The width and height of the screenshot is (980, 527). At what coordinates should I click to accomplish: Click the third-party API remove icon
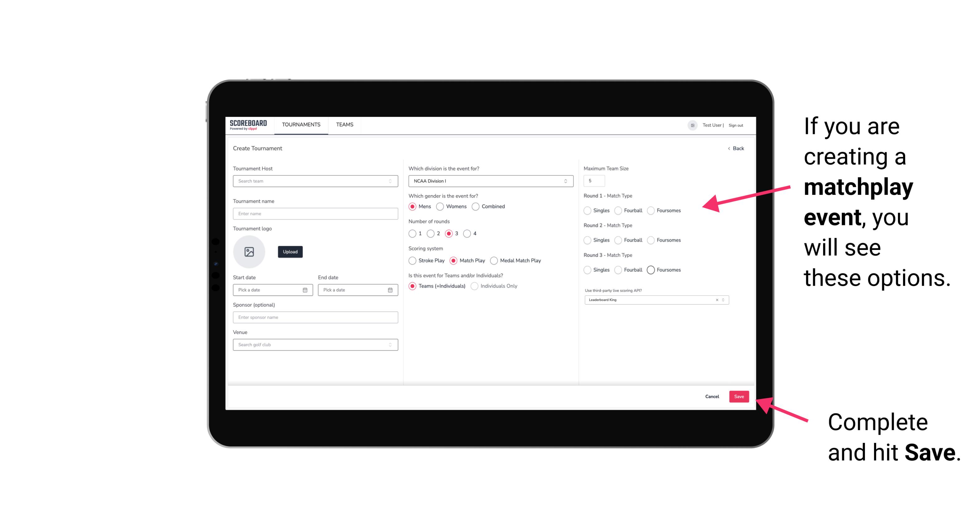[x=717, y=299]
